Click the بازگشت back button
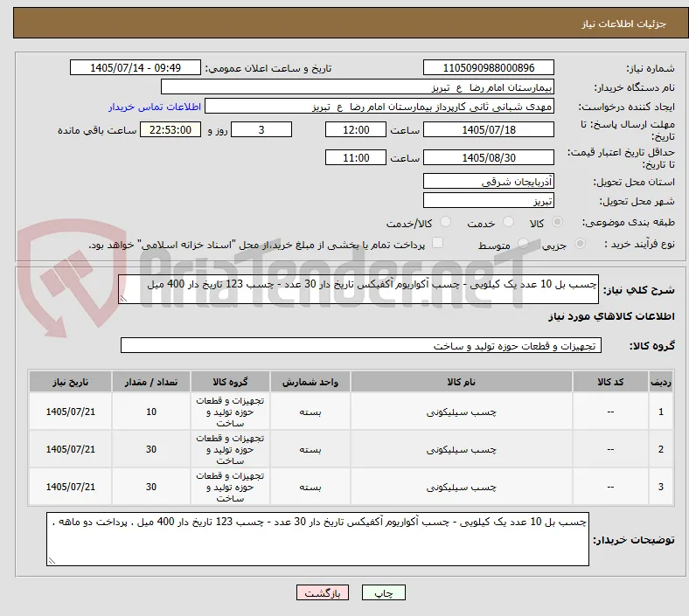This screenshot has height=616, width=689. [323, 592]
